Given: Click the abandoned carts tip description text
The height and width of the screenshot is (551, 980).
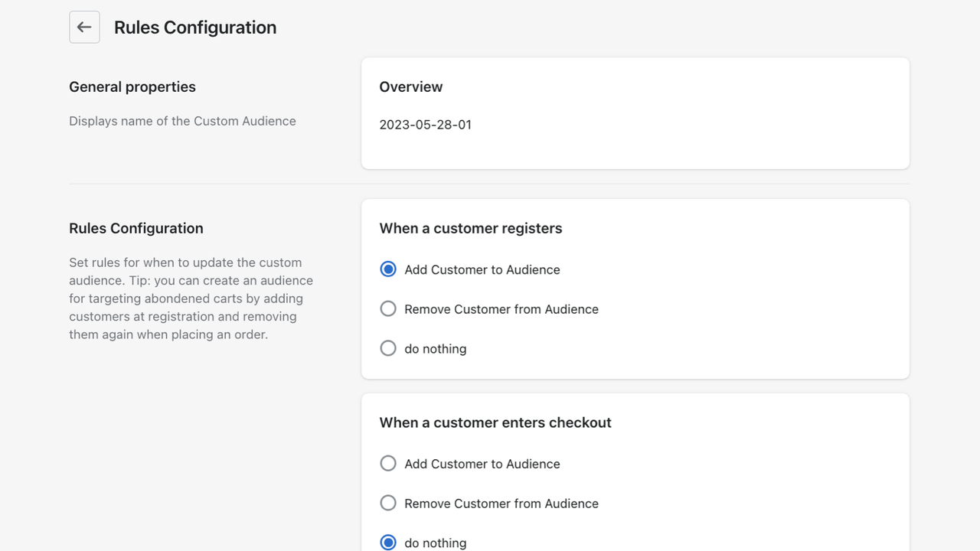Looking at the screenshot, I should pyautogui.click(x=190, y=298).
